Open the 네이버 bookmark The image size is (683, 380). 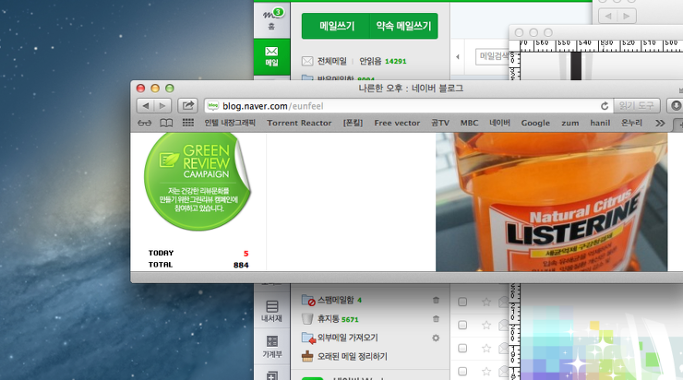[x=500, y=123]
